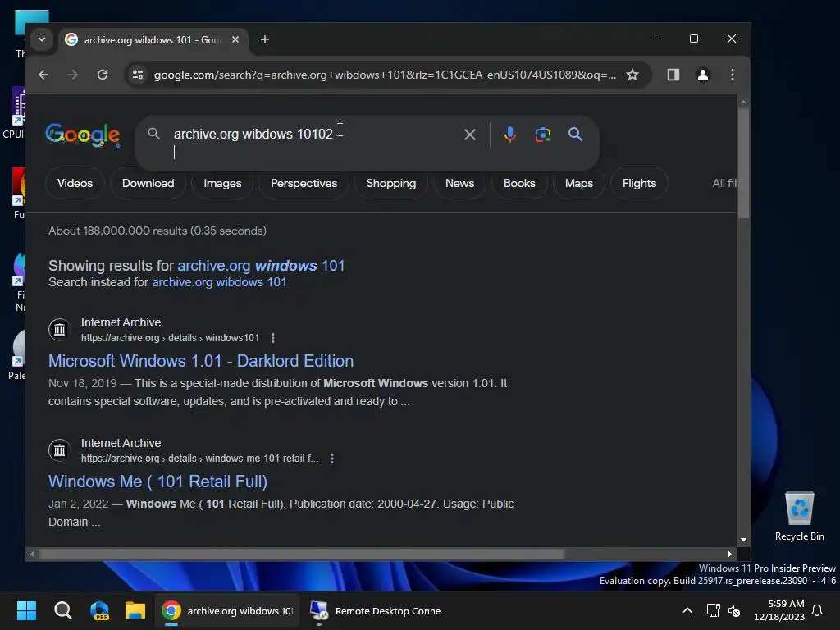The height and width of the screenshot is (630, 840).
Task: Open notifications bell icon
Action: click(x=817, y=610)
